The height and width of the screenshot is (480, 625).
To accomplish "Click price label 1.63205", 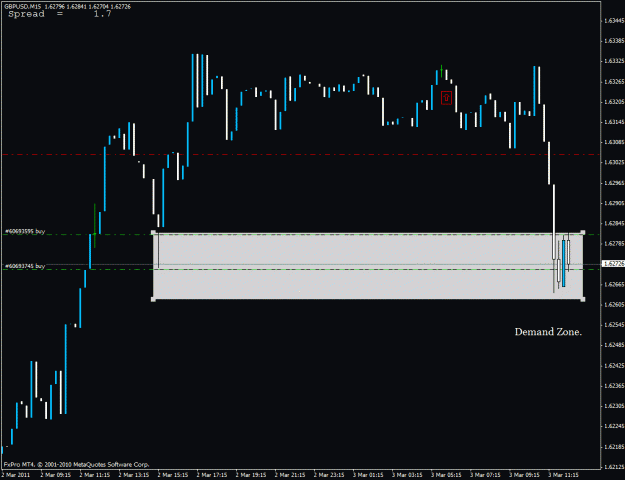I will 614,102.
